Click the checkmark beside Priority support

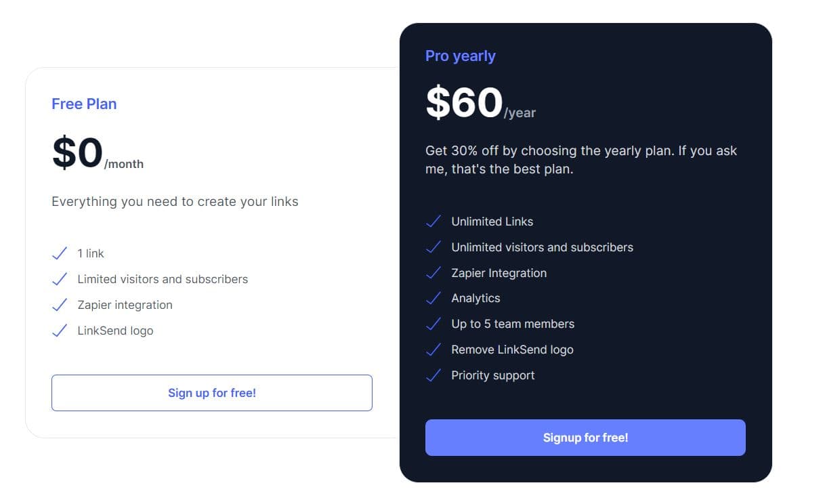[433, 375]
